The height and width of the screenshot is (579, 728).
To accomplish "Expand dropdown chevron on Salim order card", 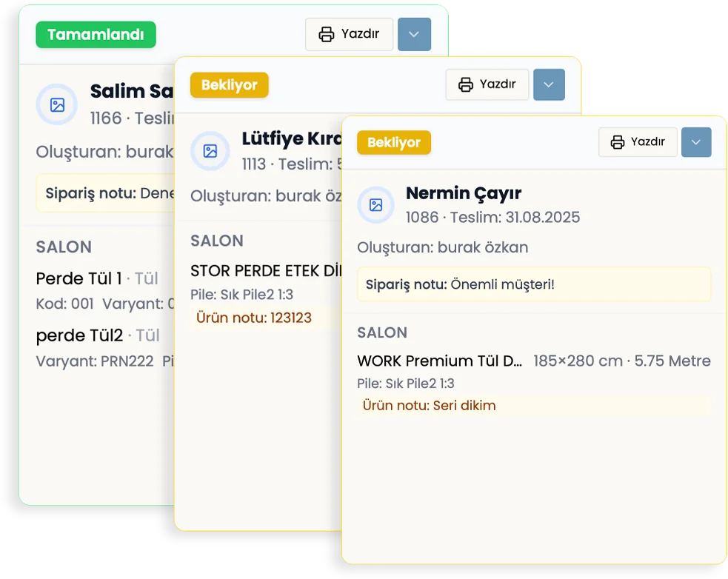I will tap(414, 34).
